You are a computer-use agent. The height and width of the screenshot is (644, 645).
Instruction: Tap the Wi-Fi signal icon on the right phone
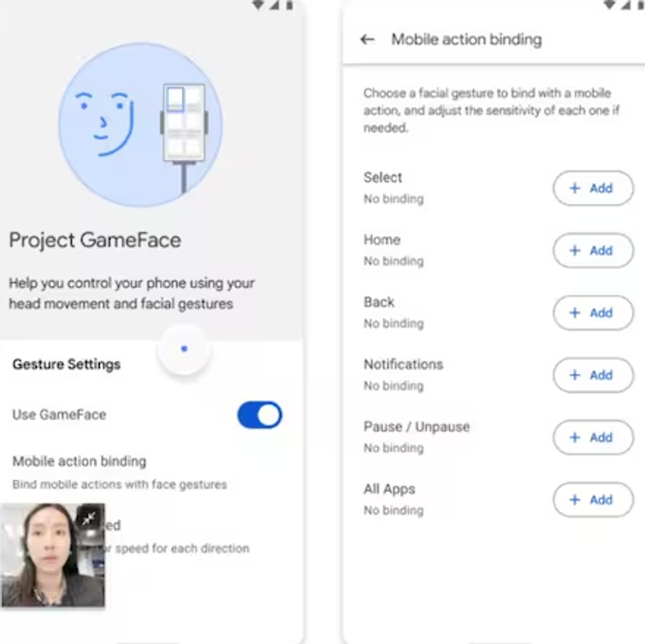pyautogui.click(x=609, y=5)
